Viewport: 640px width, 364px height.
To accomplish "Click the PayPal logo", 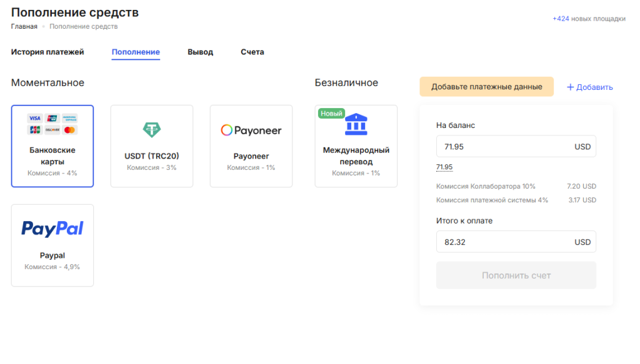I will (52, 229).
